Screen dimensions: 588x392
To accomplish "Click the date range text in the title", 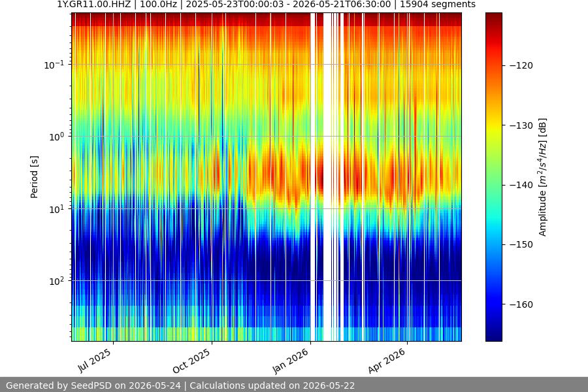I will coord(288,4).
